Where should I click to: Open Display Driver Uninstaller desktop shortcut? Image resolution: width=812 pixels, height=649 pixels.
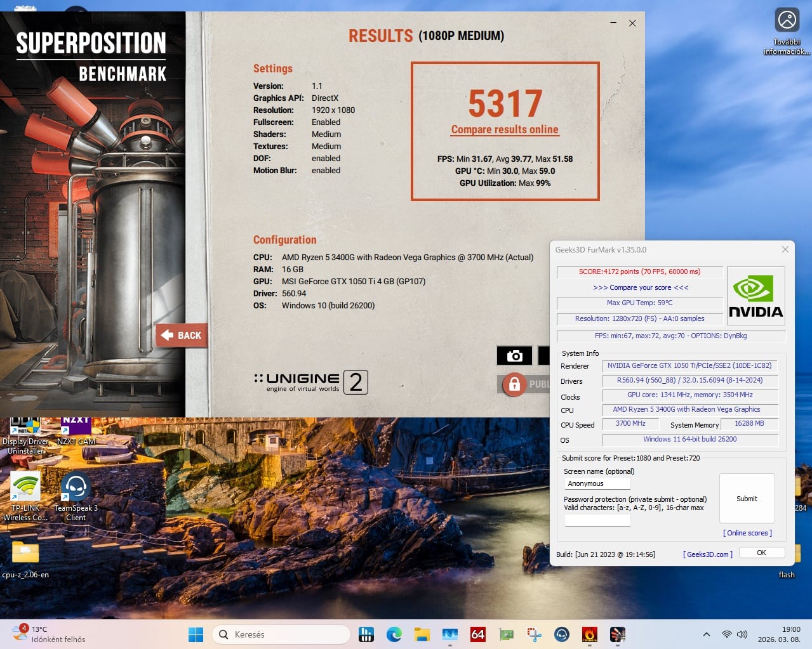[x=25, y=436]
